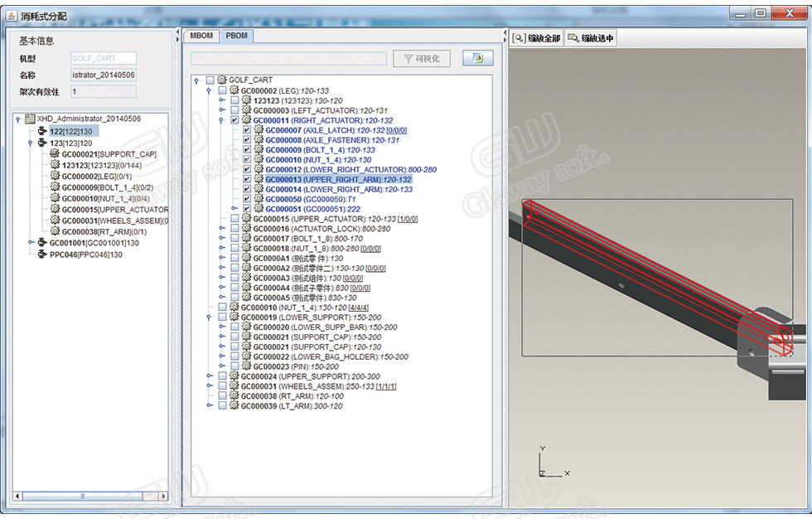Click the gear icon of GC000015 (UPPER_ACTUATOR) in PBOM
Image resolution: width=812 pixels, height=519 pixels.
[247, 218]
